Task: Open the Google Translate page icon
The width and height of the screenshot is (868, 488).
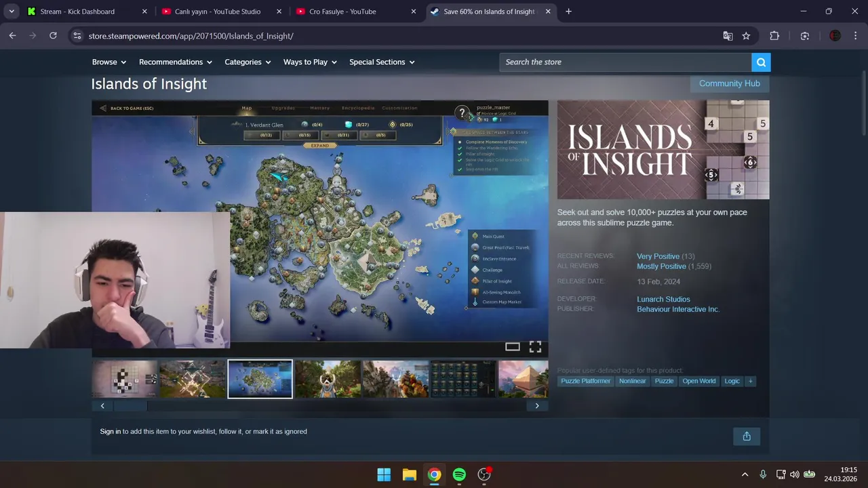Action: point(728,36)
